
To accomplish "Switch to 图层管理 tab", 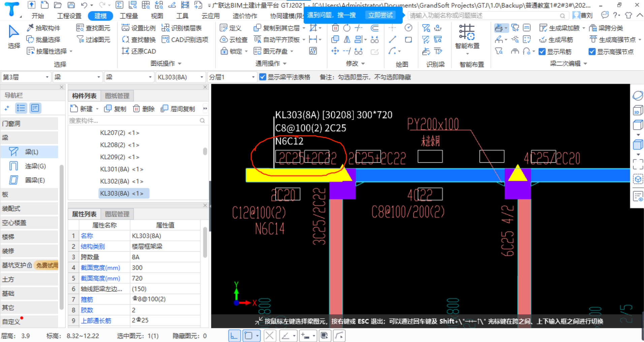I will pos(117,214).
